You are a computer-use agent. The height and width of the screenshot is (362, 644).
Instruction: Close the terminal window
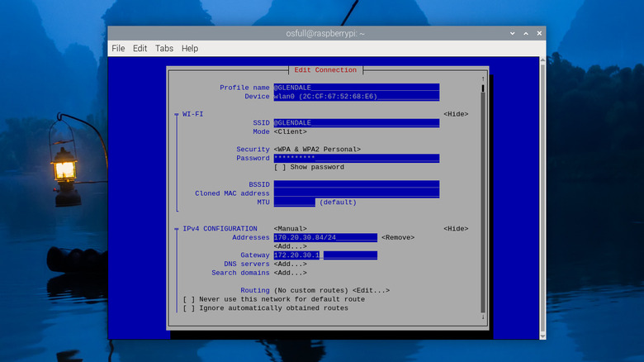pos(537,32)
